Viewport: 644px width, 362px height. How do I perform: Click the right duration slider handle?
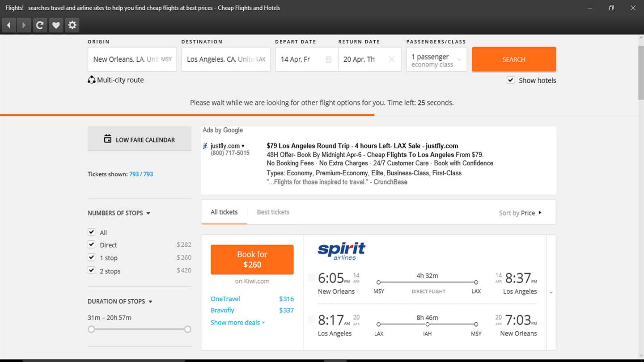point(188,329)
